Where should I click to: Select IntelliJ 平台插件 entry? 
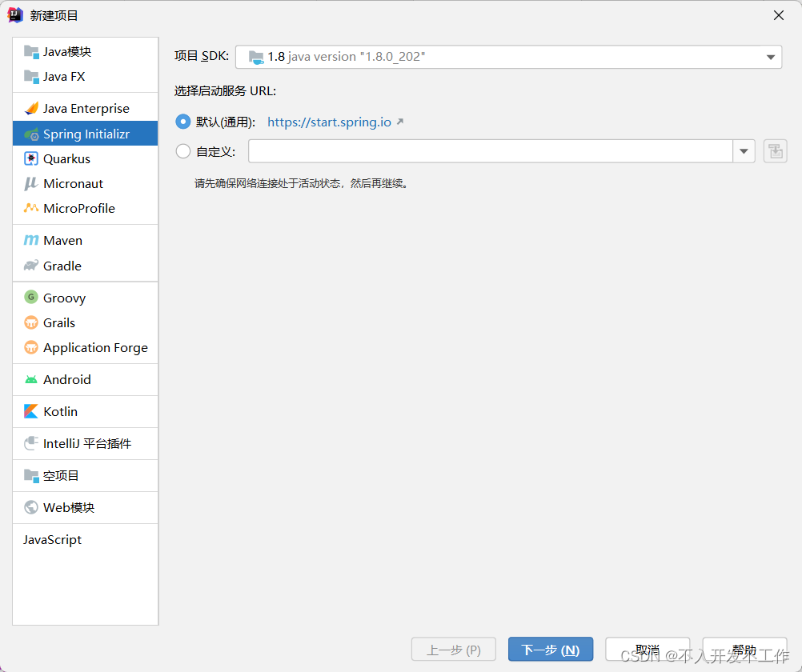click(86, 443)
